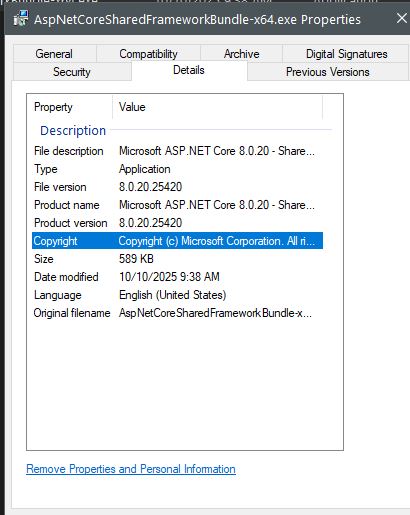The height and width of the screenshot is (515, 410).
Task: Close the Properties dialog
Action: [x=403, y=18]
